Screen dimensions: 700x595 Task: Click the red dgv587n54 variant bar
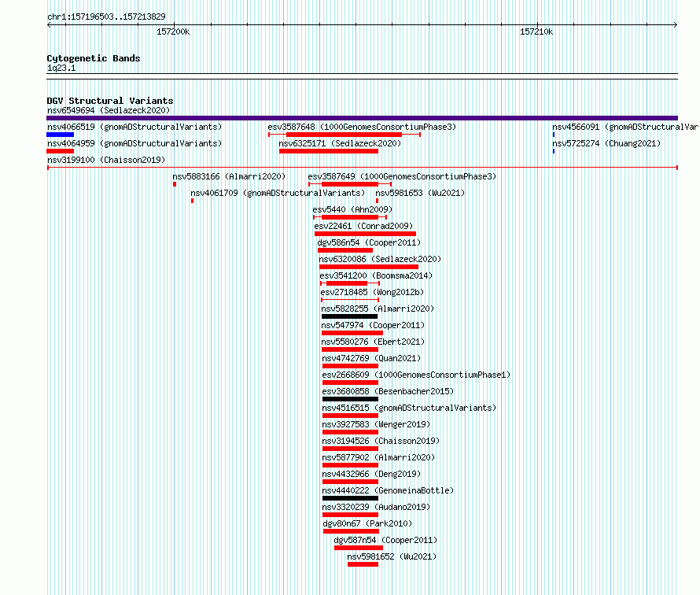tap(359, 548)
